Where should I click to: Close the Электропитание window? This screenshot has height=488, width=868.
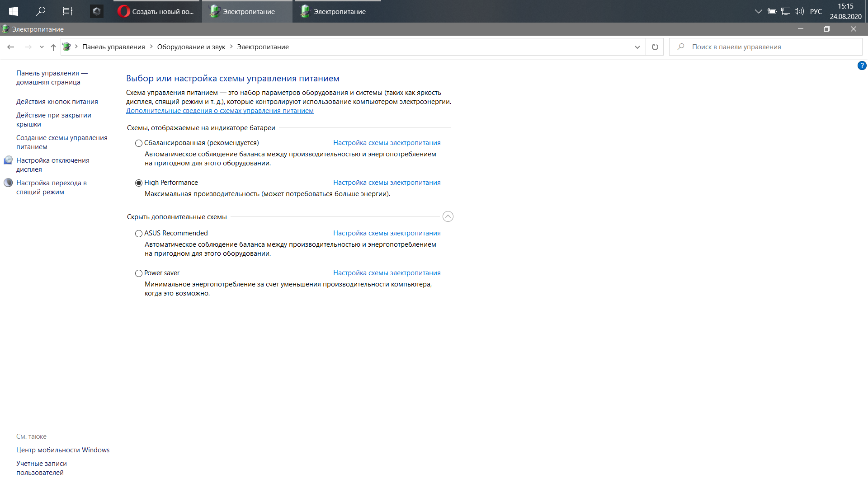click(854, 29)
